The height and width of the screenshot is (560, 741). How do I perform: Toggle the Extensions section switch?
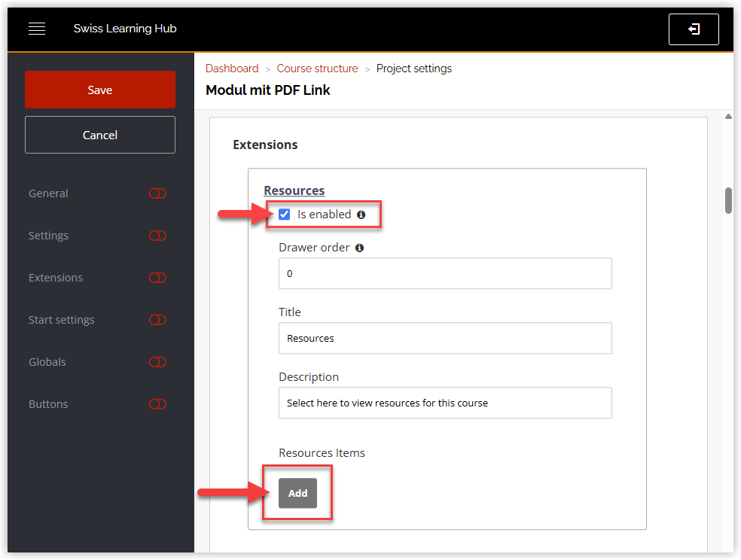tap(157, 278)
